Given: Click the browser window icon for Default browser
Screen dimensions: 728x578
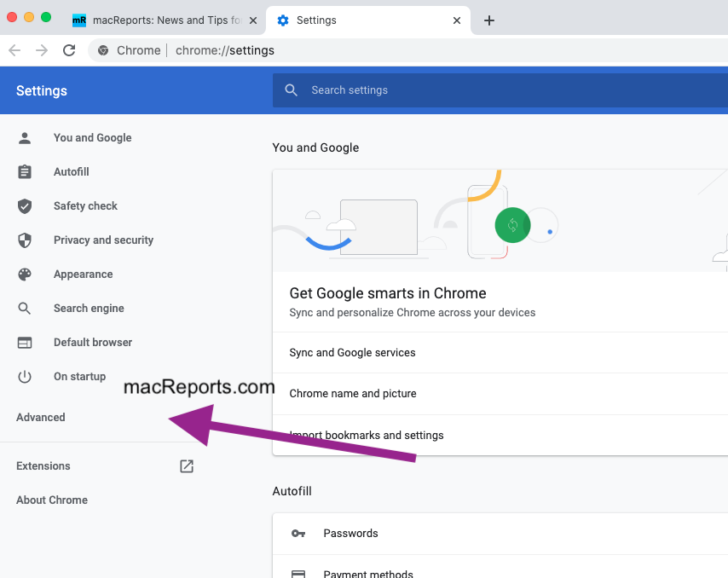Looking at the screenshot, I should point(25,343).
